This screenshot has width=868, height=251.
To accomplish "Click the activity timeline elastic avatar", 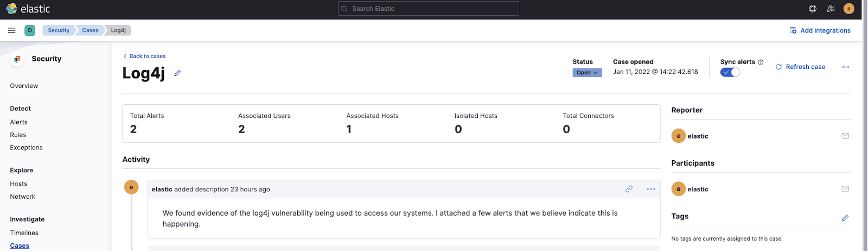I will click(131, 187).
